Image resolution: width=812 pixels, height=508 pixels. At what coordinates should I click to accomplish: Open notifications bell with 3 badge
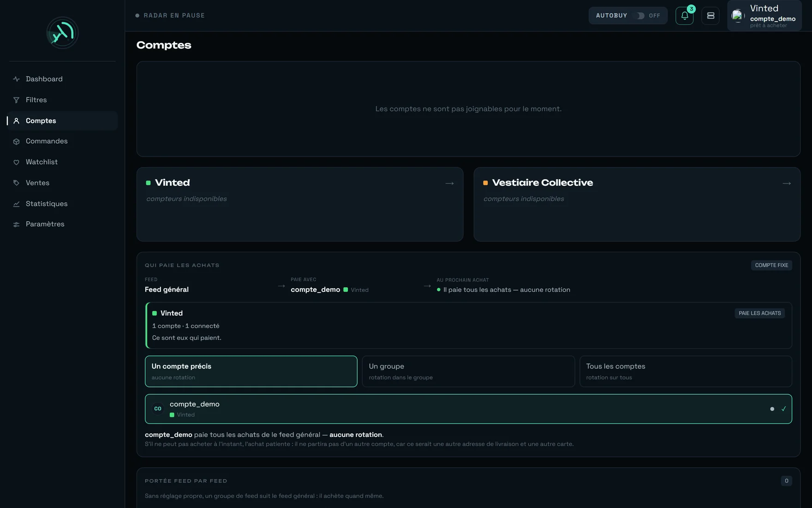click(x=685, y=16)
